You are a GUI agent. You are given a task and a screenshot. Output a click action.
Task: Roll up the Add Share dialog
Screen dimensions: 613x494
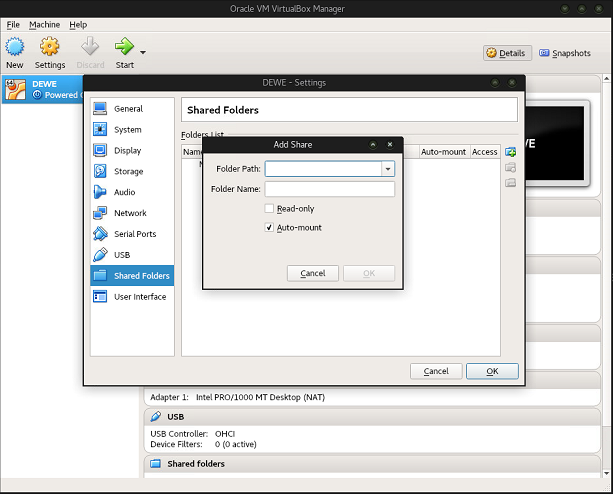pyautogui.click(x=373, y=145)
